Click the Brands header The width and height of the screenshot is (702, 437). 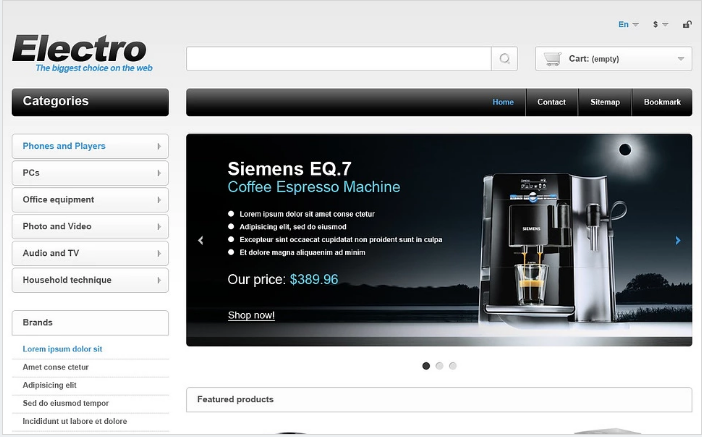coord(90,323)
